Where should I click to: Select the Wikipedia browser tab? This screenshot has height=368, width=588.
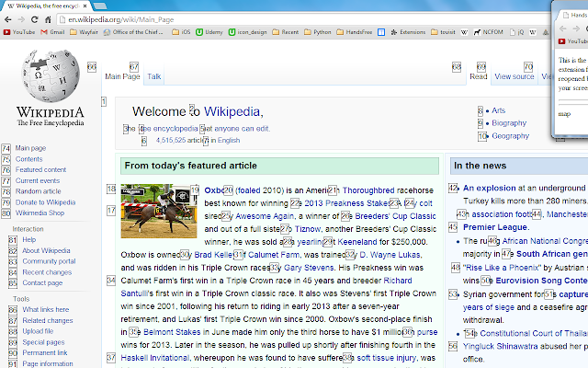47,6
